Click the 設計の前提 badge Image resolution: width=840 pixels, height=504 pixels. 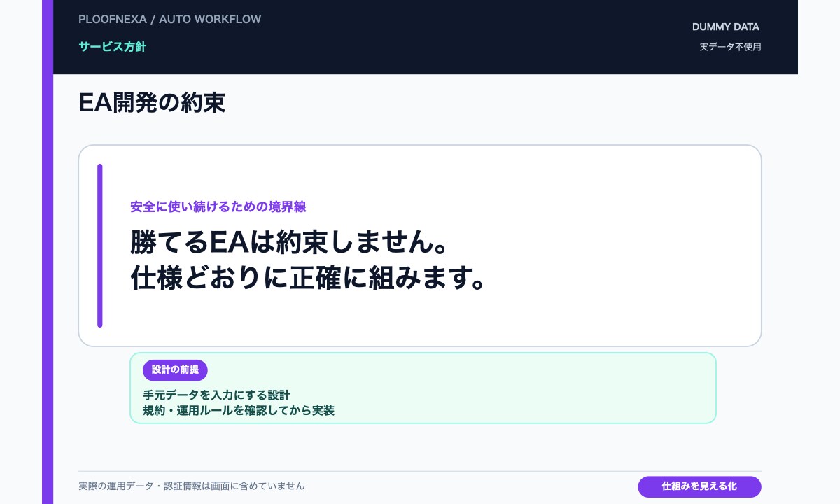pyautogui.click(x=175, y=370)
